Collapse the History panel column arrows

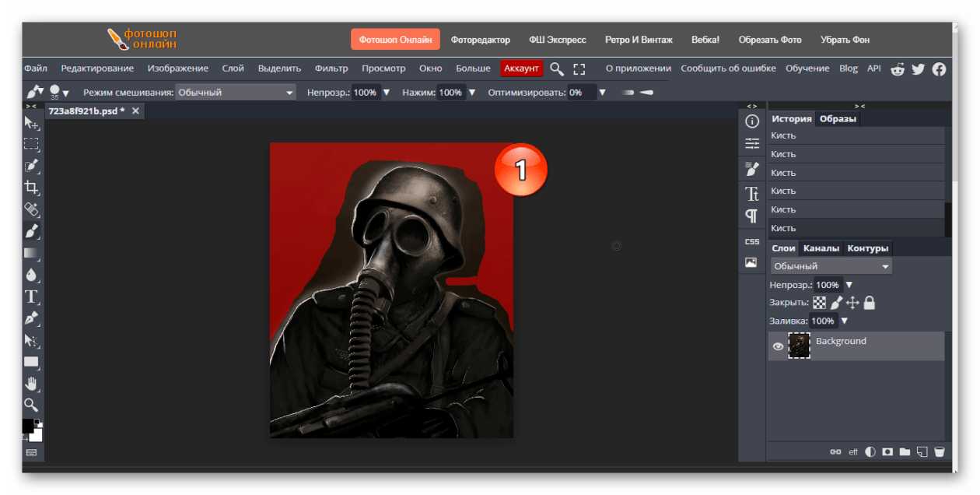(x=859, y=106)
